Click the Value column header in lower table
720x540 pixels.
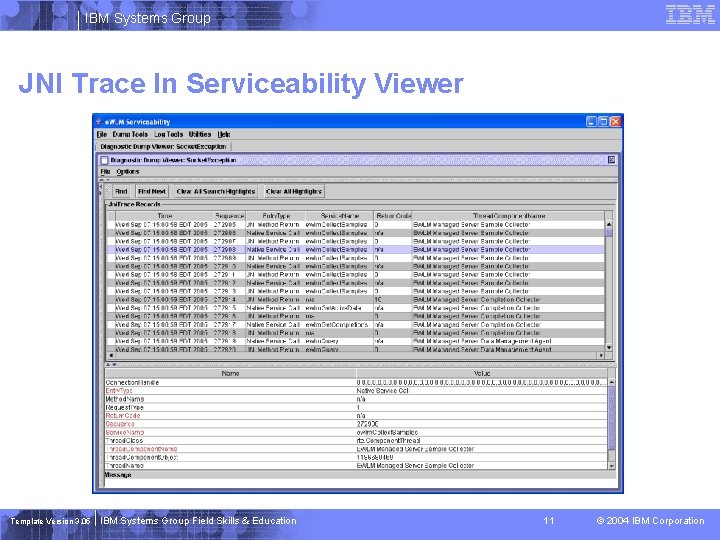pyautogui.click(x=482, y=373)
